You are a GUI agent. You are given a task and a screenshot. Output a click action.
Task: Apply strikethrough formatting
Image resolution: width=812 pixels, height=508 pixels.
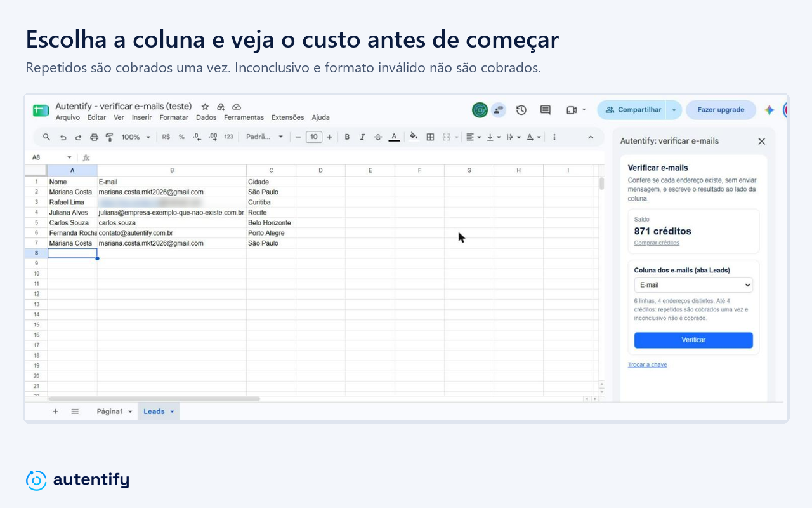[378, 137]
